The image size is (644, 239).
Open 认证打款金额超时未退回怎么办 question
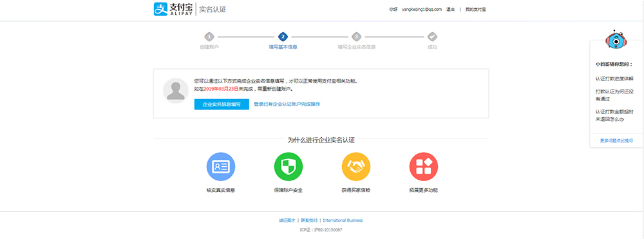614,115
